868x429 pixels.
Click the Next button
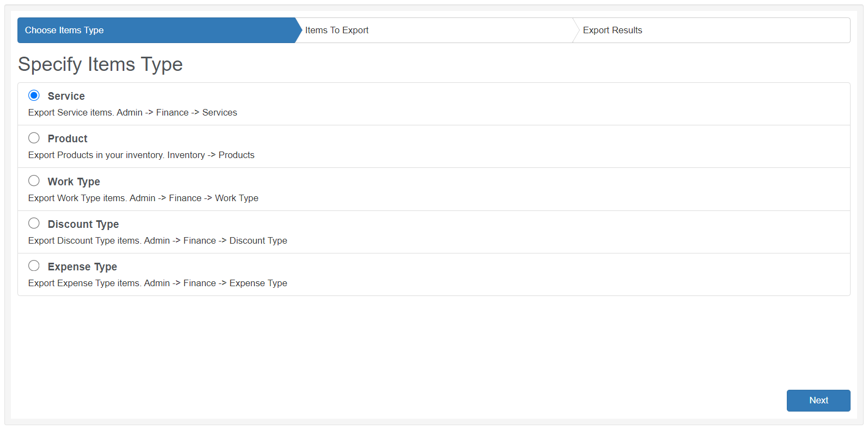point(818,400)
